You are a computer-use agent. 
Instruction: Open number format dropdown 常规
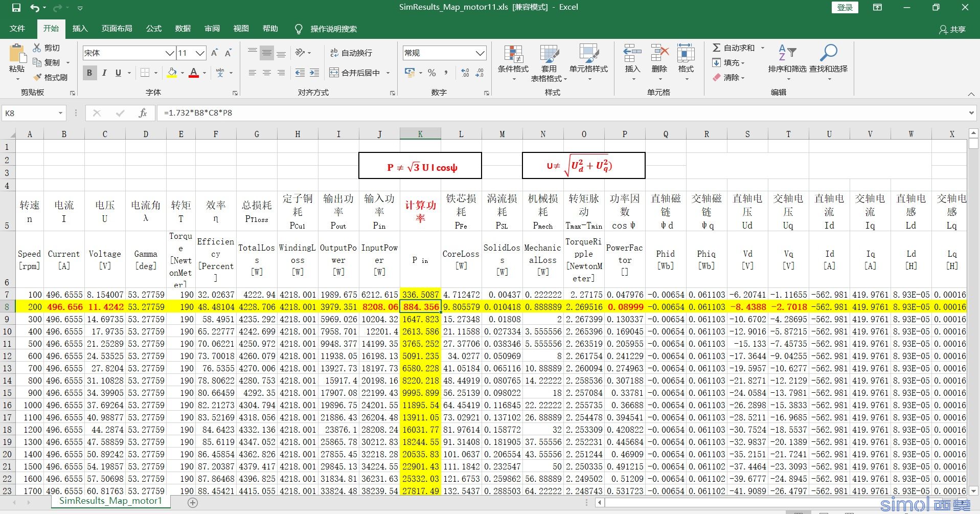(480, 53)
